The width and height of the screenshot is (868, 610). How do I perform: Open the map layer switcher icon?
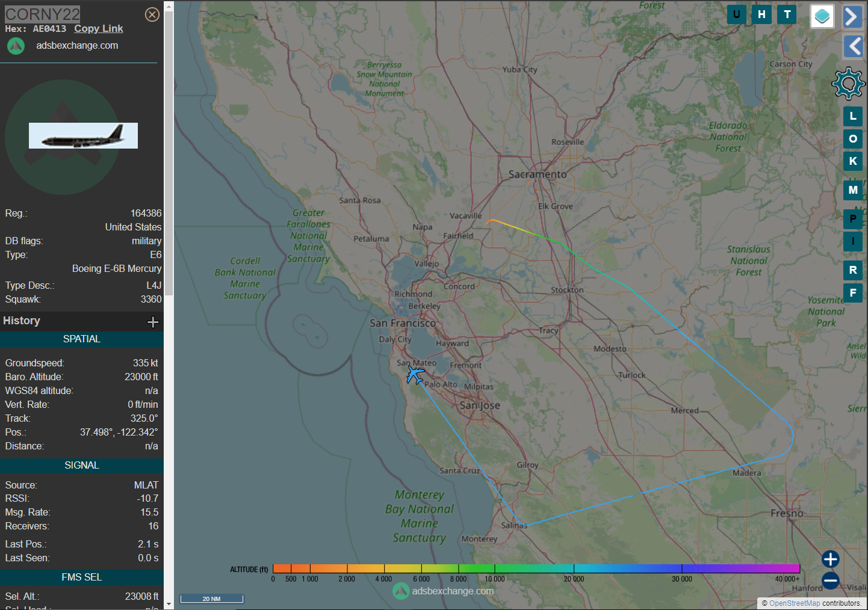click(x=822, y=16)
